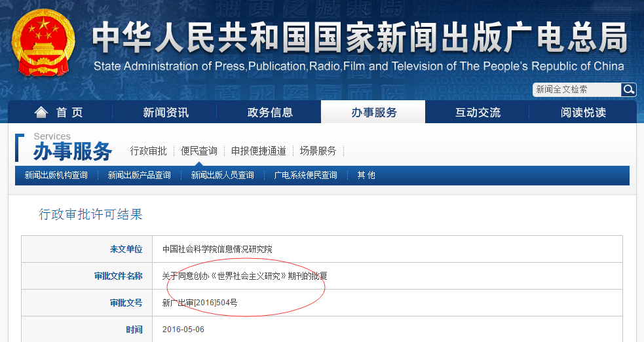Click the 来文单位 row label
The image size is (644, 342).
click(x=126, y=249)
